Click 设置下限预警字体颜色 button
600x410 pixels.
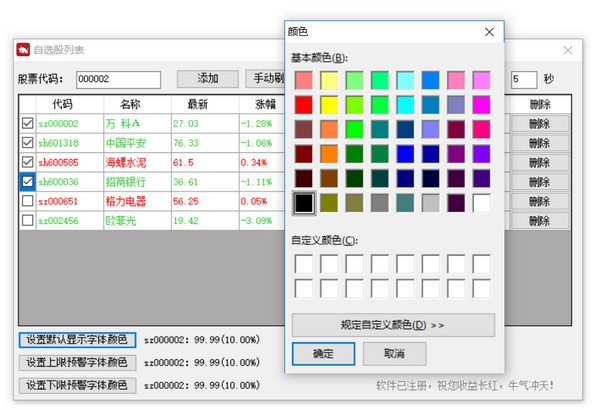coord(77,385)
